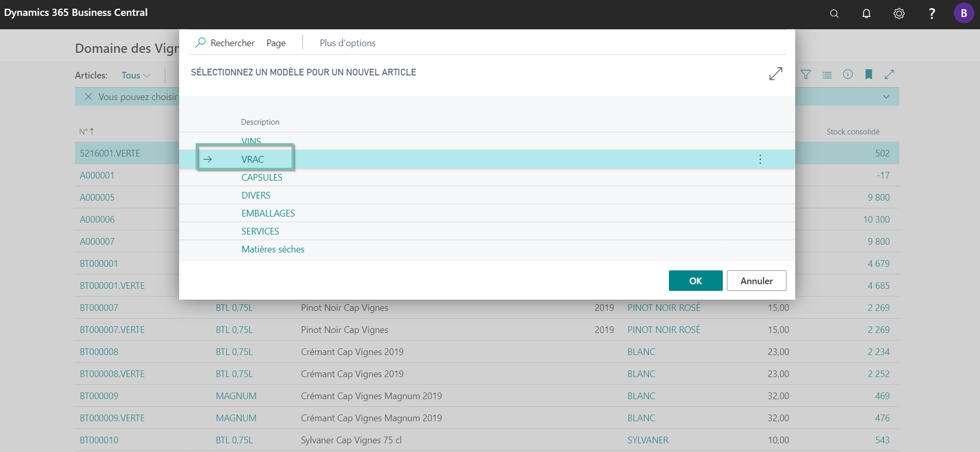Open the Tous view dropdown
This screenshot has height=452, width=980.
pos(136,75)
